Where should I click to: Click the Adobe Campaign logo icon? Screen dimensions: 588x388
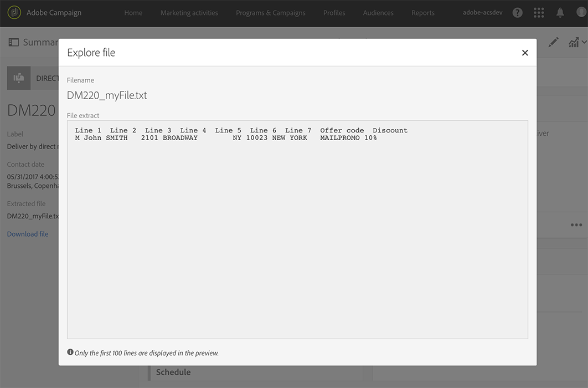point(14,12)
